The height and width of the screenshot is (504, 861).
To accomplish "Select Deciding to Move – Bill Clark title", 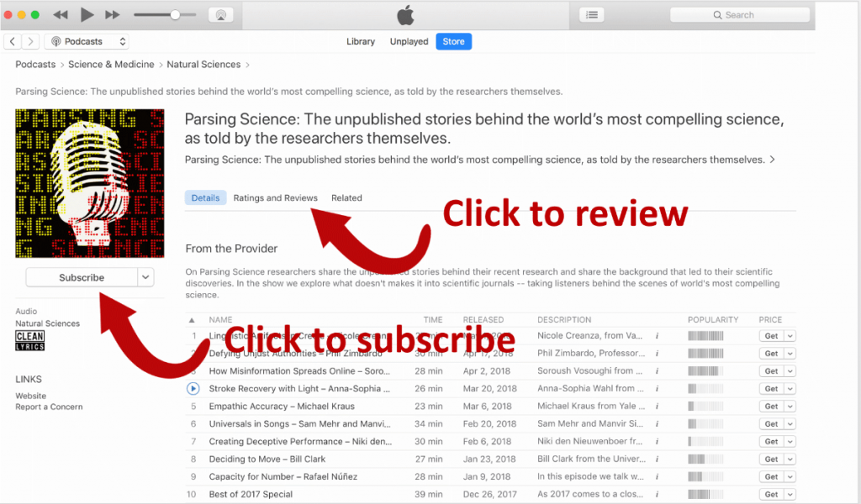I will point(267,459).
